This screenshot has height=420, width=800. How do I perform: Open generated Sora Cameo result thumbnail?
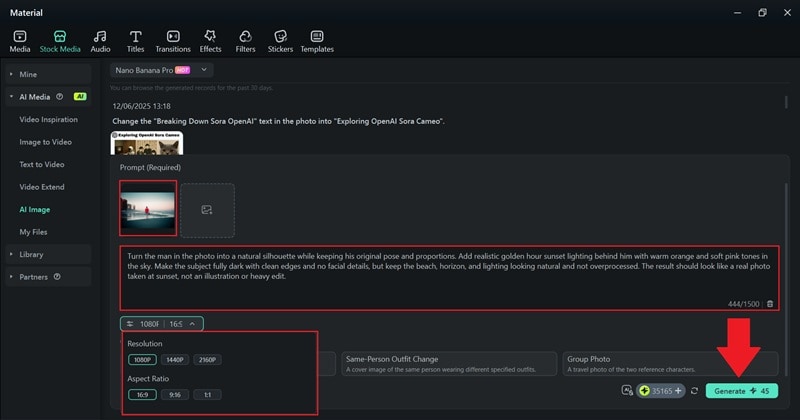coord(147,143)
